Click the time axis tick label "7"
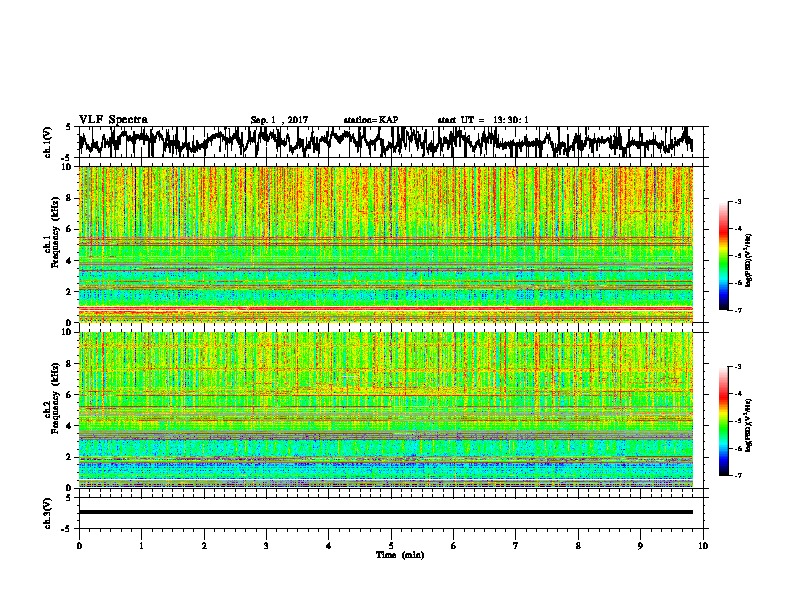Screen dimensions: 792x612 point(516,546)
